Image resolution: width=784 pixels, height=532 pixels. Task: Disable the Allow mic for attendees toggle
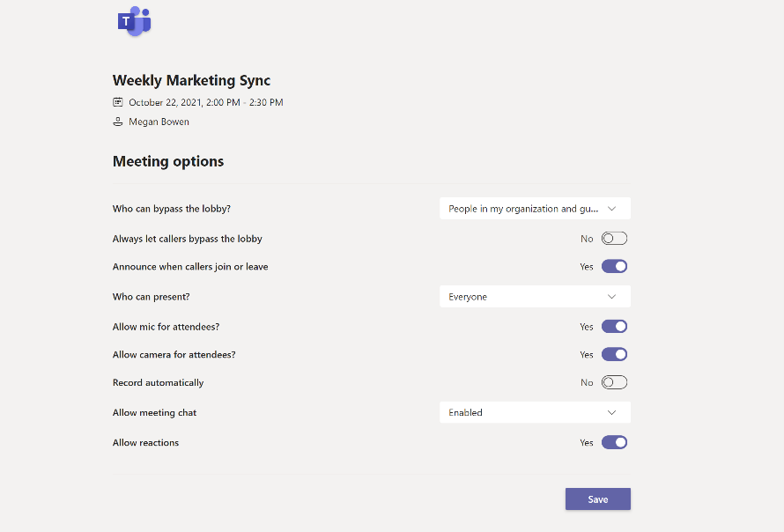(x=614, y=327)
